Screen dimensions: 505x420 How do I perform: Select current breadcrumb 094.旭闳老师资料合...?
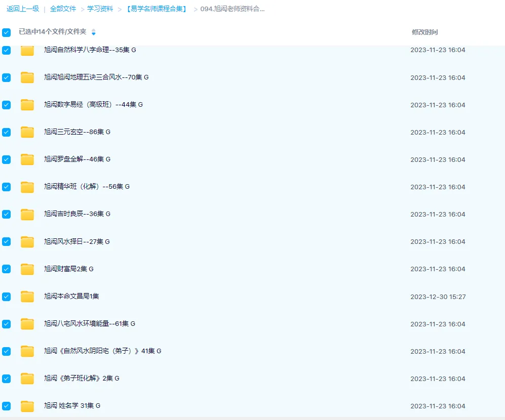point(232,9)
